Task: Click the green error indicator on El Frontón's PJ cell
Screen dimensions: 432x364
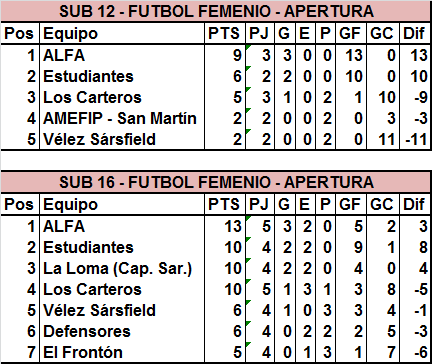Action: tap(248, 344)
